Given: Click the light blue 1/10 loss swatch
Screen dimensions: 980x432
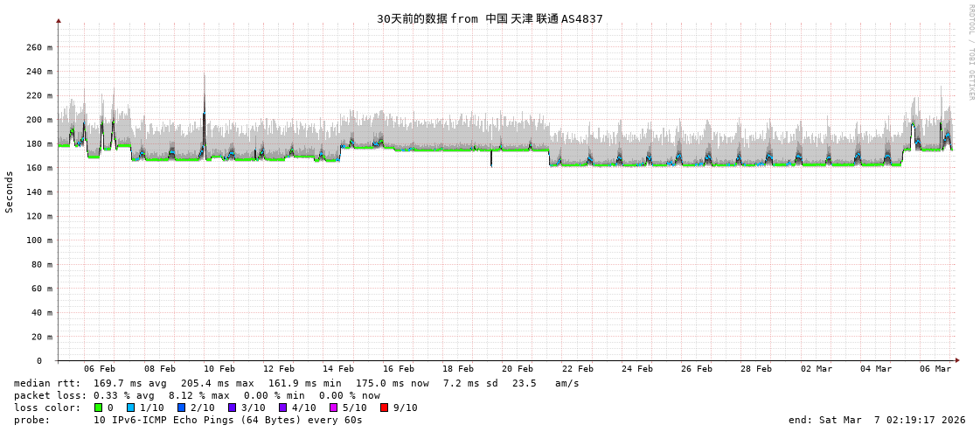Looking at the screenshot, I should 130,408.
